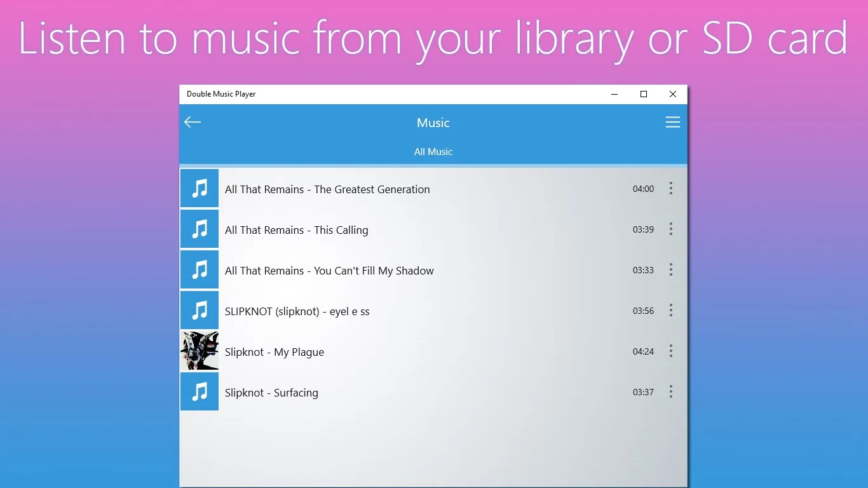Go back using the left arrow
The image size is (868, 488).
coord(193,122)
